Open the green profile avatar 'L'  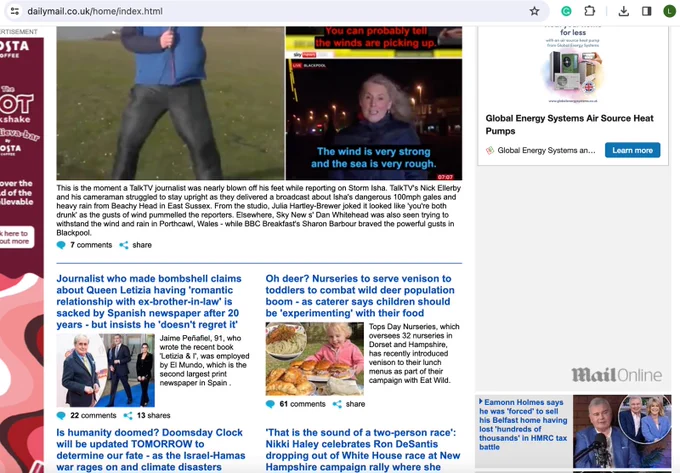tap(669, 11)
